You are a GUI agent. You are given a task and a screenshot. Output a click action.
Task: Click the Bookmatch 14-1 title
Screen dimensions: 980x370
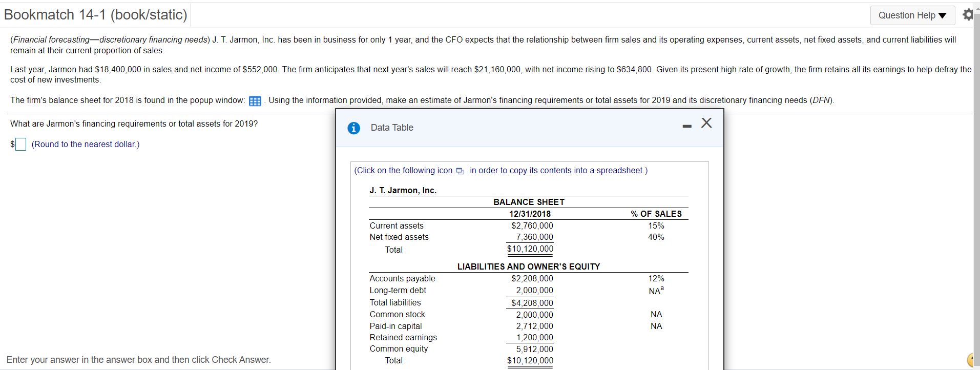pos(96,14)
